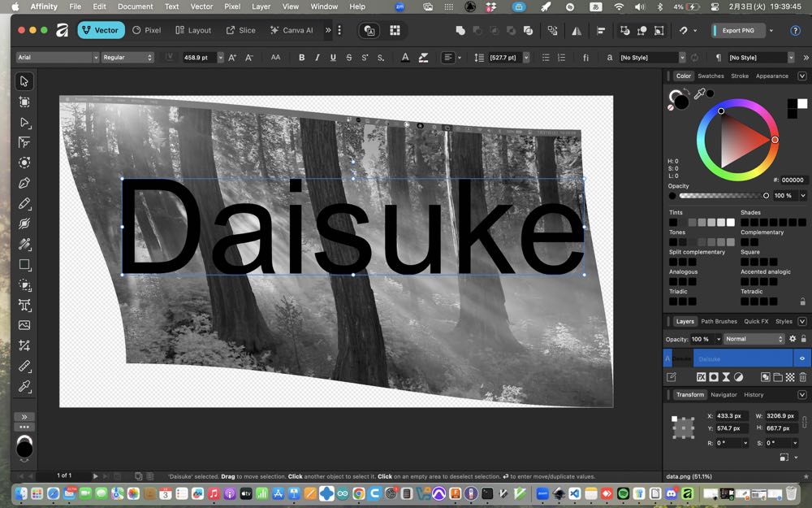The height and width of the screenshot is (508, 812).
Task: Toggle Superscript formatting
Action: point(365,58)
